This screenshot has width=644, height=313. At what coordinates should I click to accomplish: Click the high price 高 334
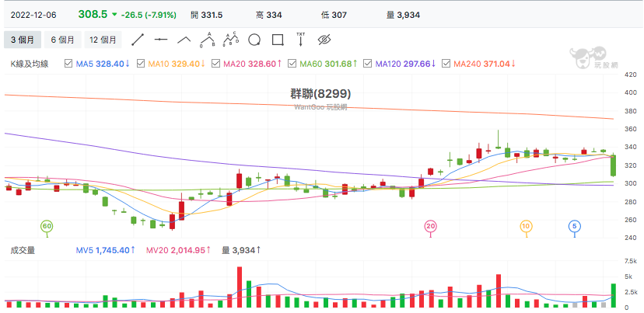tap(268, 16)
